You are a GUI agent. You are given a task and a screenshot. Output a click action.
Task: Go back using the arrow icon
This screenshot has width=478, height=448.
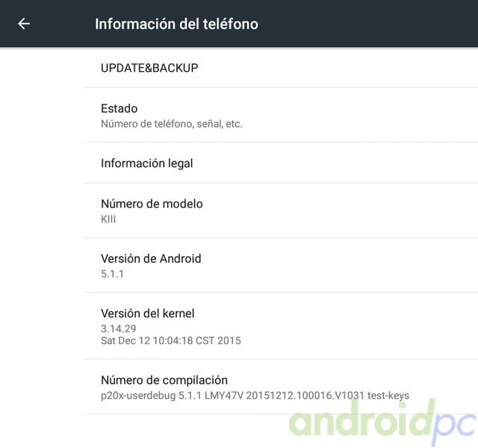pyautogui.click(x=24, y=24)
